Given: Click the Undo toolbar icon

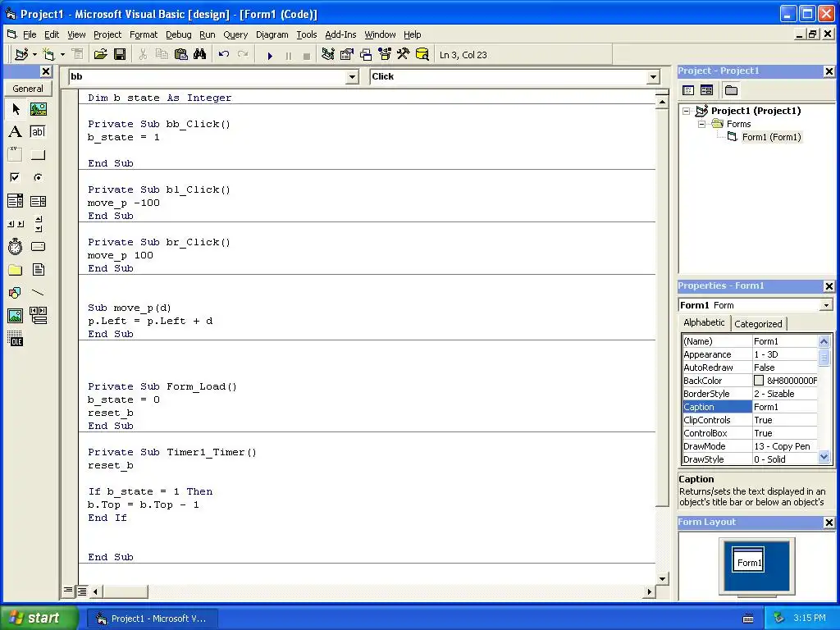Looking at the screenshot, I should [x=224, y=55].
